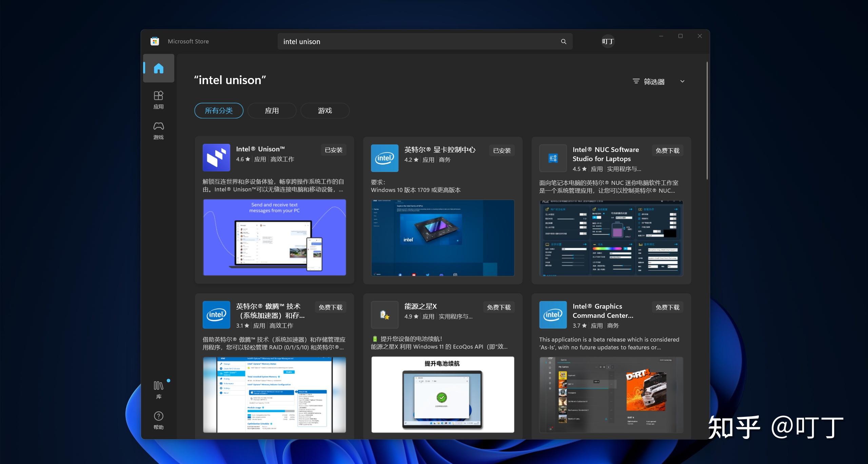
Task: Click the search magnifier icon
Action: 563,41
